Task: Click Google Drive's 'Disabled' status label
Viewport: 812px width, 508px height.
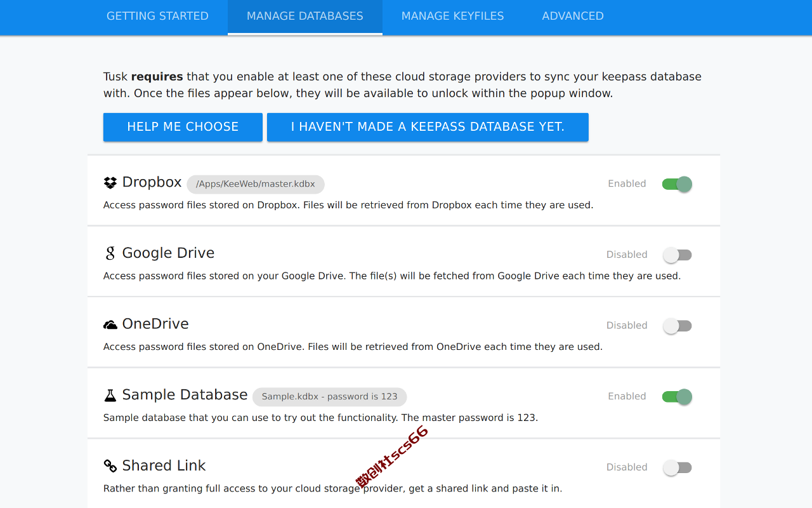Action: pos(627,255)
